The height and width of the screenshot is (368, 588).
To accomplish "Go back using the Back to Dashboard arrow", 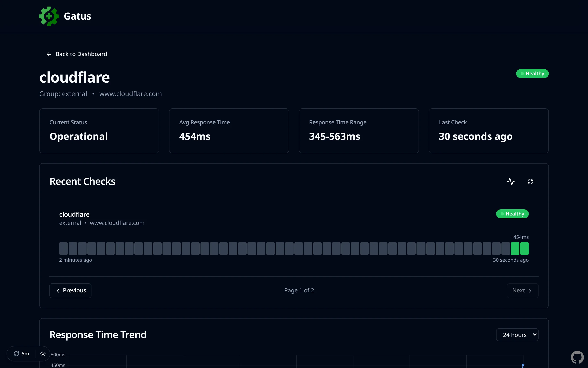I will tap(49, 54).
